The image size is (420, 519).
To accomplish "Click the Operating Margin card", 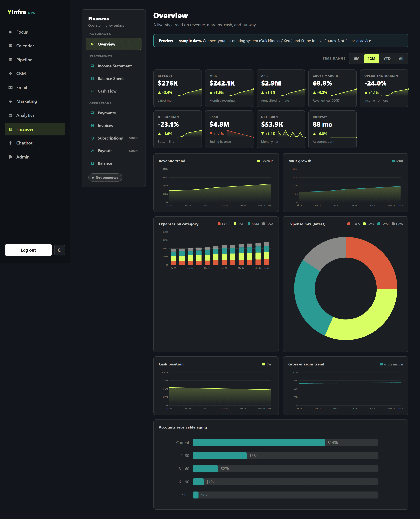I will point(384,88).
